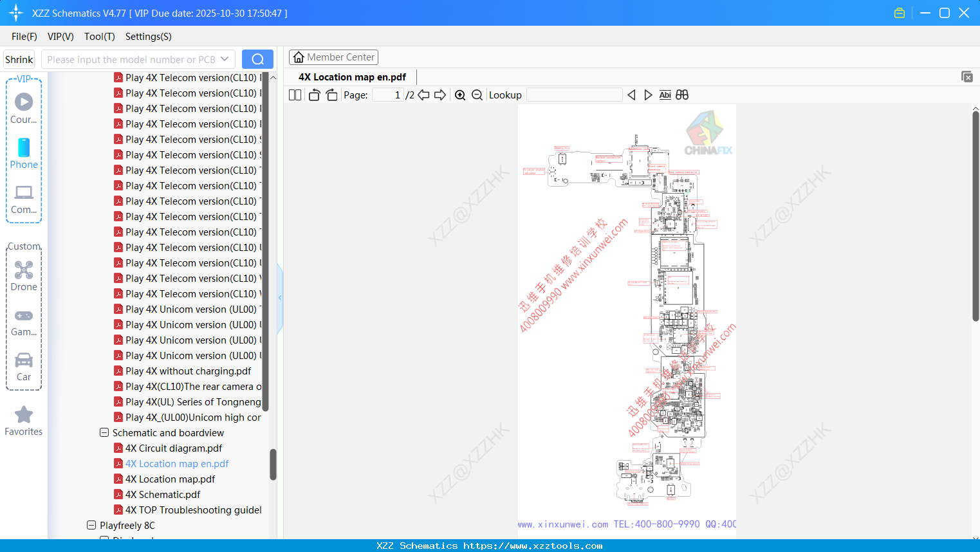Collapse the Schematic and boardview folder
This screenshot has width=980, height=552.
pos(104,433)
